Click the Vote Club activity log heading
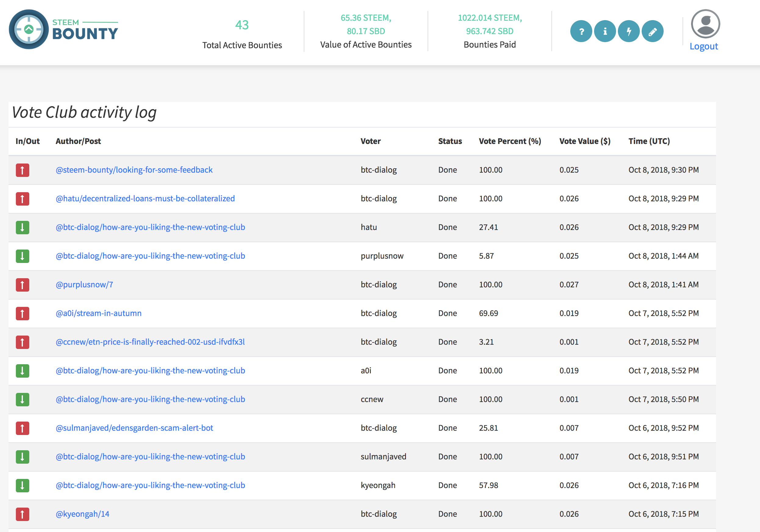The width and height of the screenshot is (760, 532). coord(84,113)
